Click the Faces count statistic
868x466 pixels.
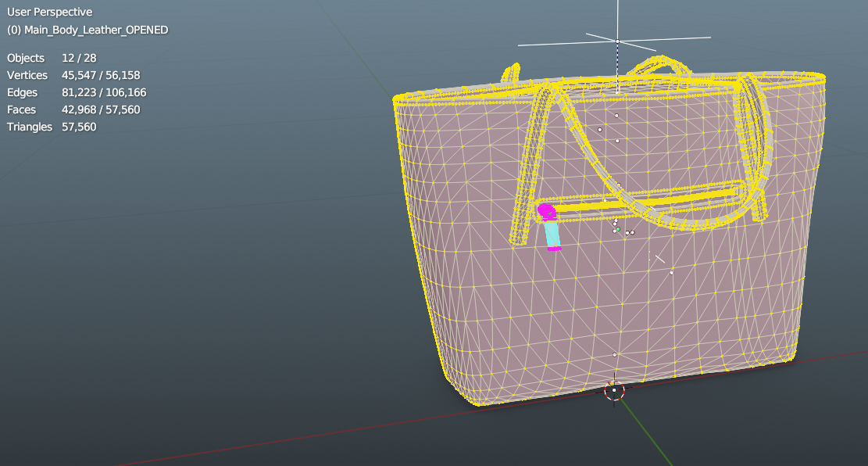tap(73, 109)
